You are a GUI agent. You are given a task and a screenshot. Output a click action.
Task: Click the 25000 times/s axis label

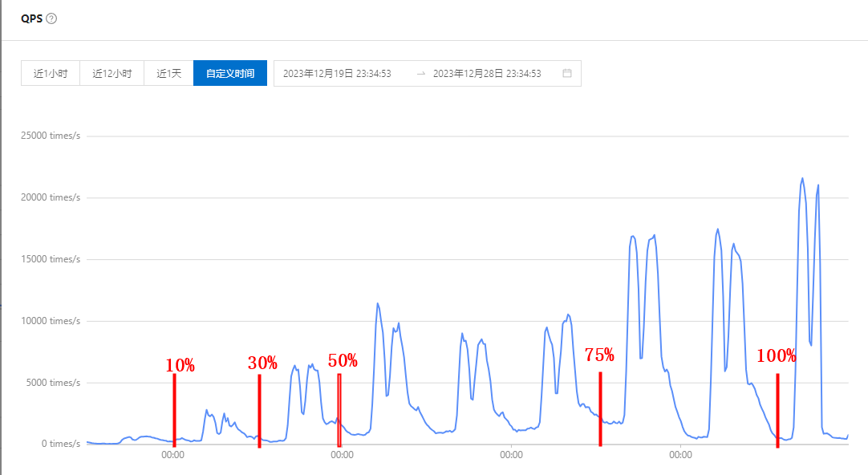51,136
